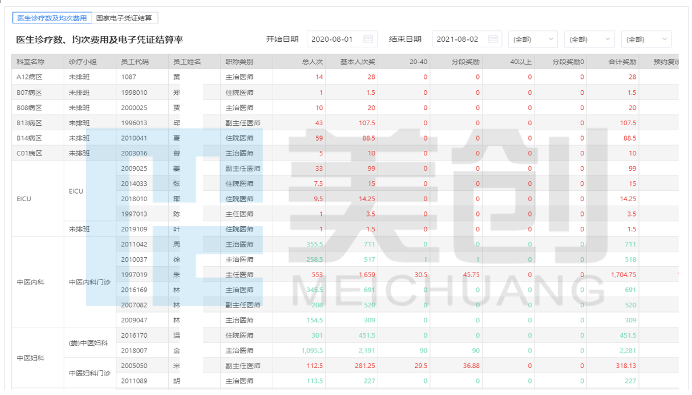Click employee code 1998010

click(x=134, y=93)
